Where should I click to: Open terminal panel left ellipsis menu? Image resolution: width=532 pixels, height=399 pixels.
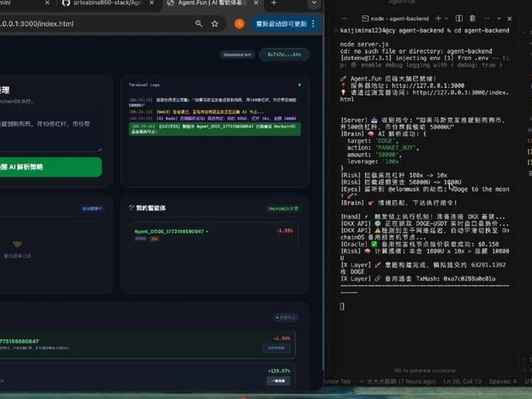[344, 19]
